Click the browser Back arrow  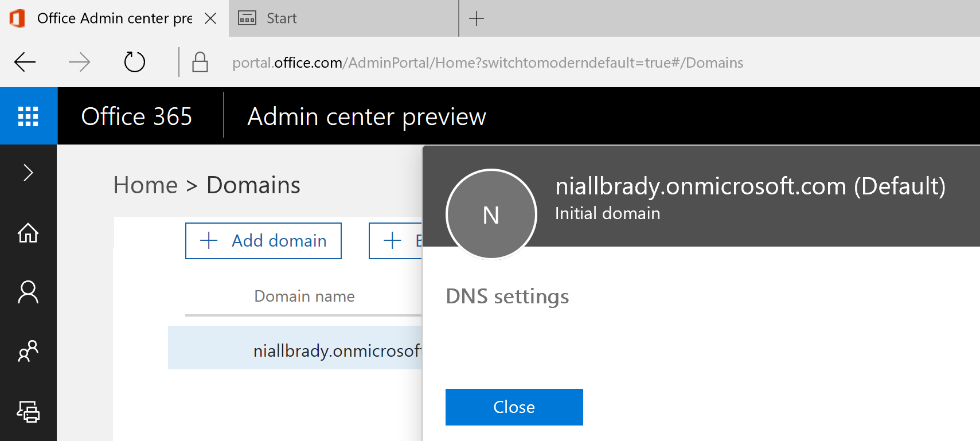25,62
